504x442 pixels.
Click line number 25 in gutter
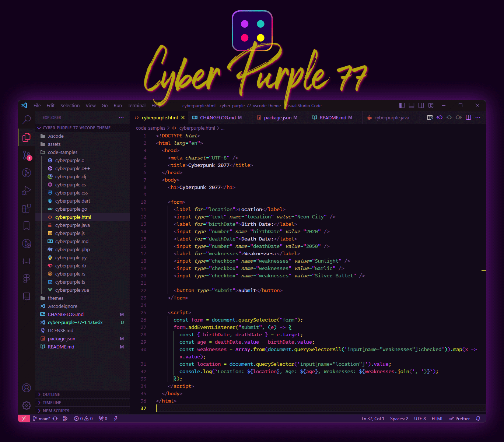pyautogui.click(x=143, y=312)
